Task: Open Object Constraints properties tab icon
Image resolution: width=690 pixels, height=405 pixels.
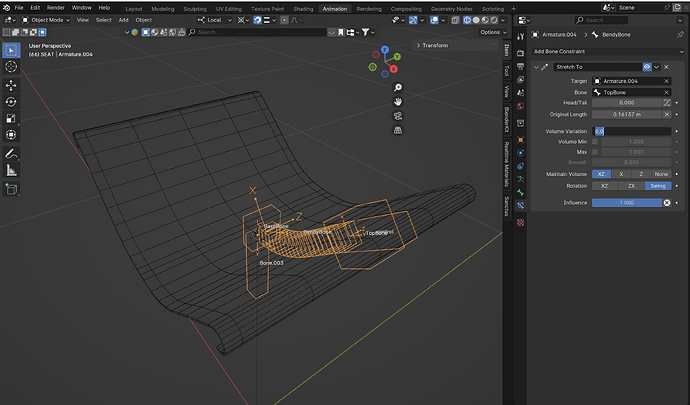Action: (x=521, y=166)
